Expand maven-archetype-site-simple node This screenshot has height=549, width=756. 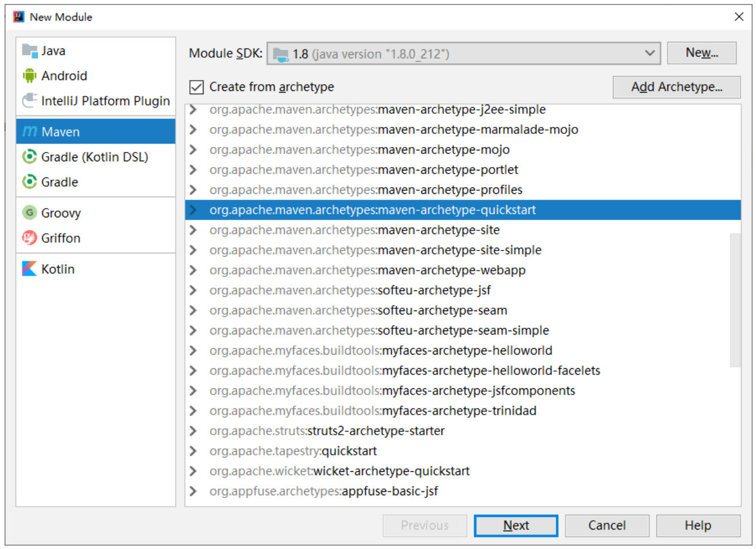point(193,250)
